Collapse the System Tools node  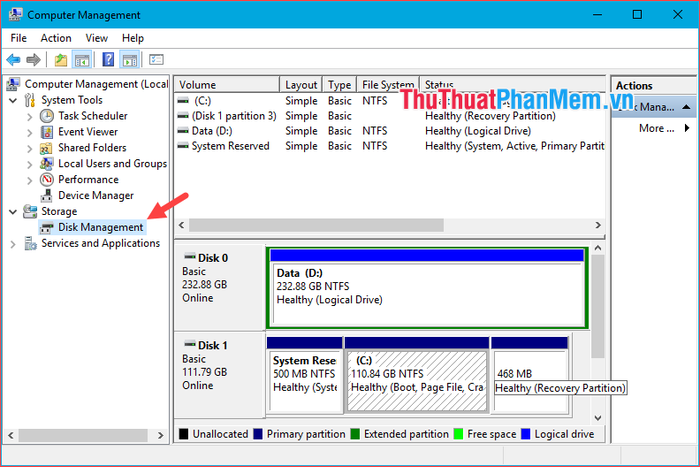pyautogui.click(x=13, y=100)
